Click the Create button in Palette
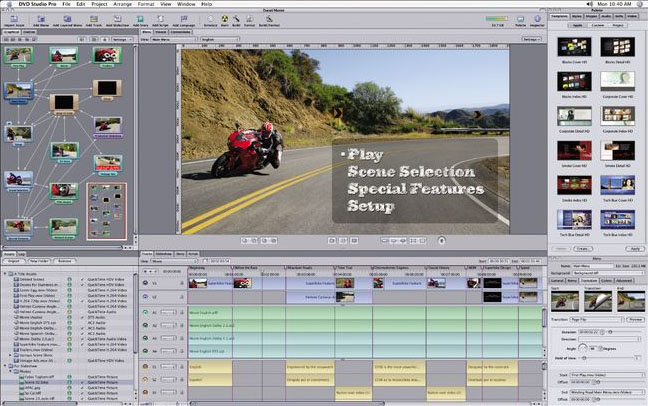This screenshot has width=648, height=406. 583,248
